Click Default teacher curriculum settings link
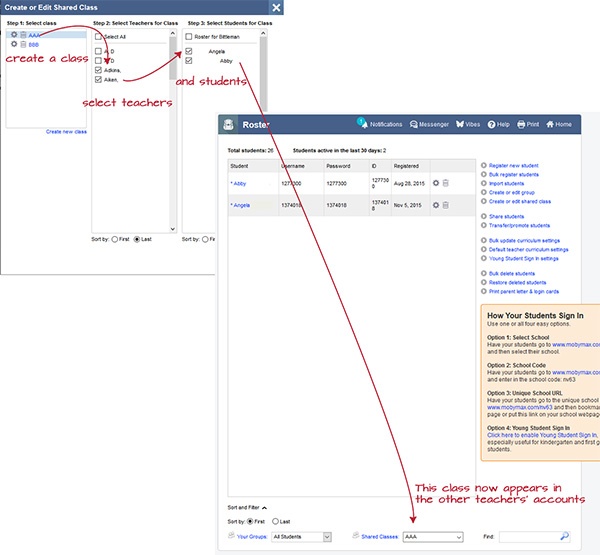The image size is (600, 555). pyautogui.click(x=528, y=250)
